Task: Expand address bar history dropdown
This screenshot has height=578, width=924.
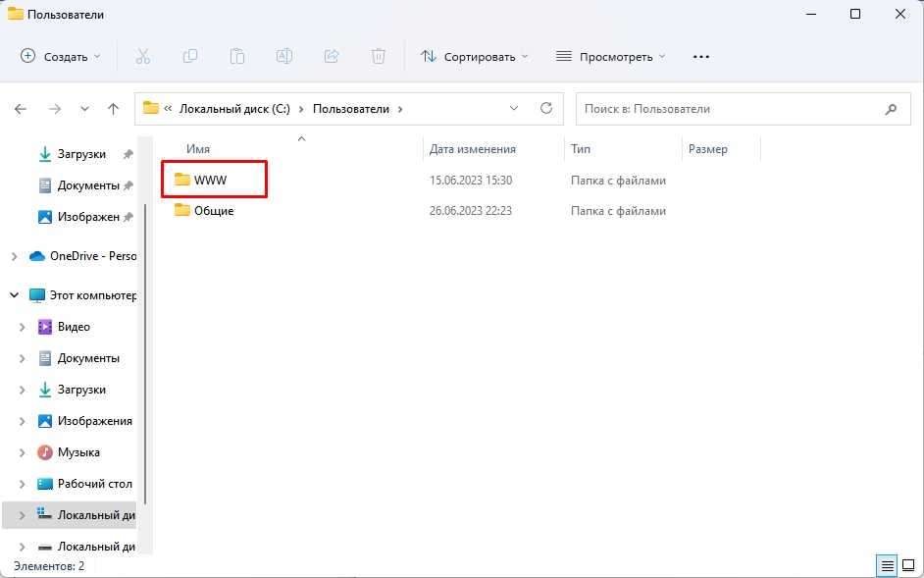Action: coord(514,109)
